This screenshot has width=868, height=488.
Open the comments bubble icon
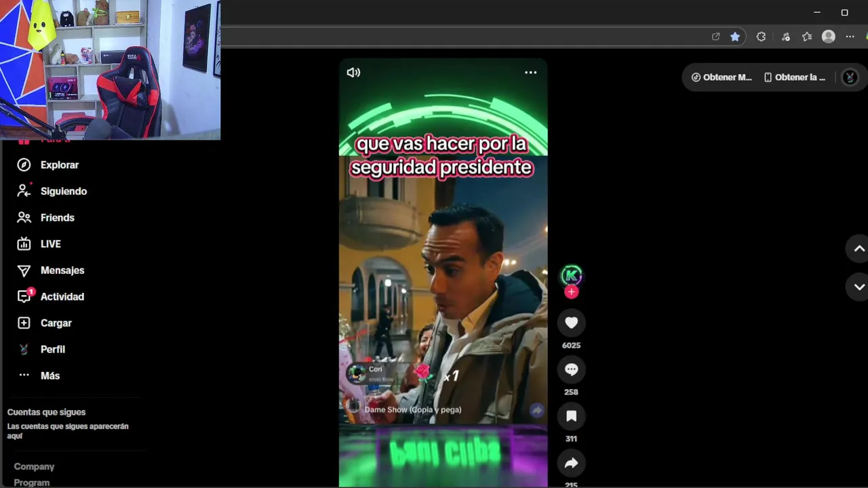point(571,369)
